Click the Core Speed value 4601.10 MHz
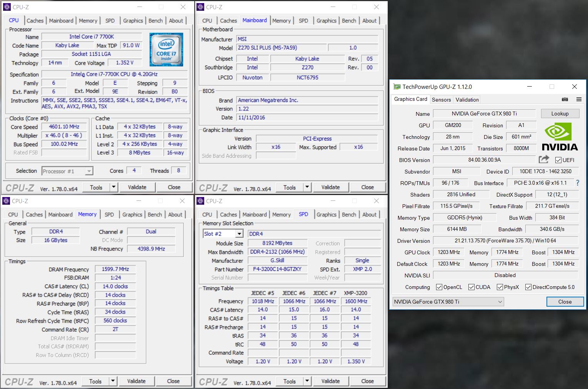 (64, 127)
